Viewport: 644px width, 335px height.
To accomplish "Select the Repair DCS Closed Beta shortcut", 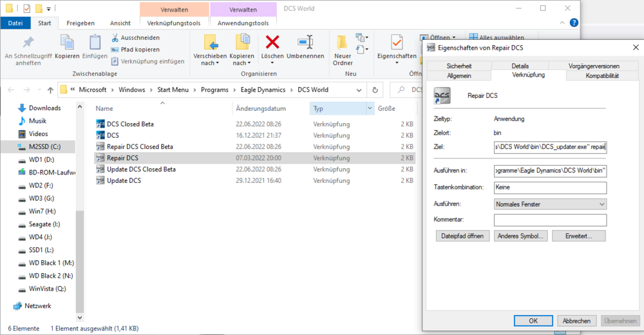I will tap(254, 147).
